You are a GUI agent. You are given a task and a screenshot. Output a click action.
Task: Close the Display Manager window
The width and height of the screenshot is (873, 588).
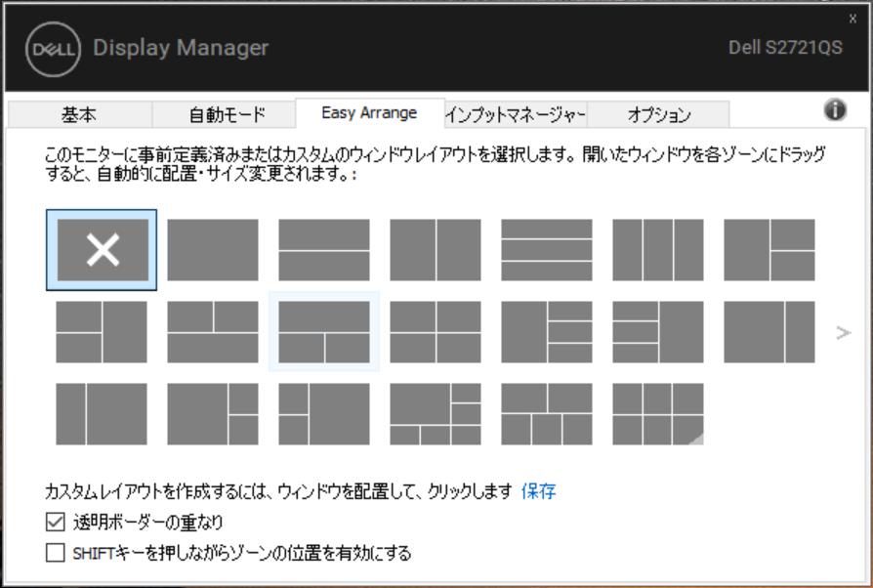point(852,19)
